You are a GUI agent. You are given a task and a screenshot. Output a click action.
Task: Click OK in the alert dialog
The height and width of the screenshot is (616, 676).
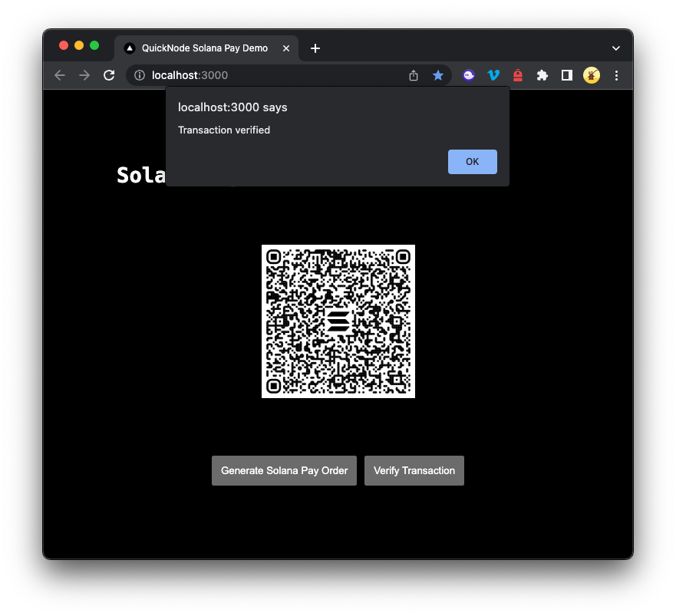[472, 162]
